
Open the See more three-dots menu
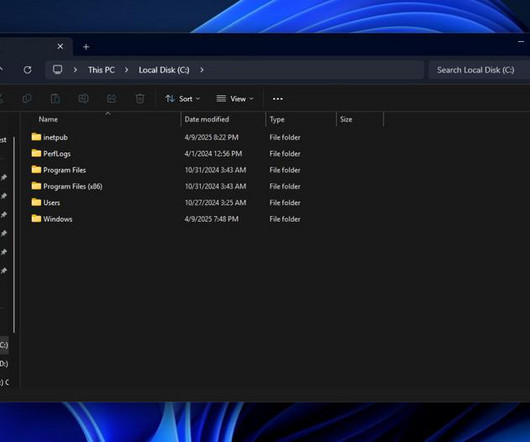pyautogui.click(x=278, y=99)
